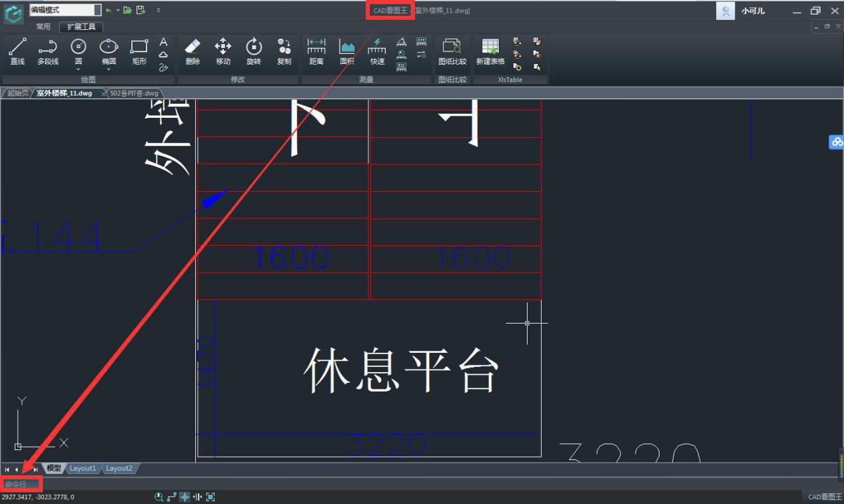
Task: Open the 编辑模式 mode dropdown
Action: click(97, 10)
